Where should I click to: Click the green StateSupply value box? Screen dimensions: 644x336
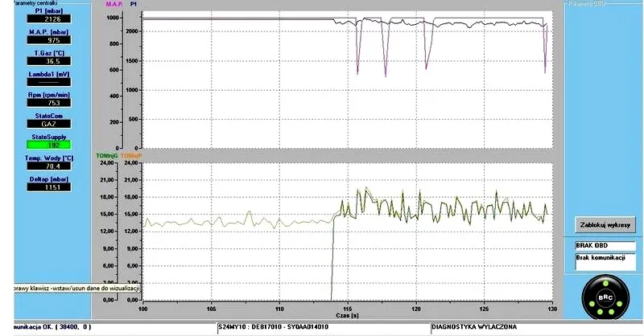49,145
